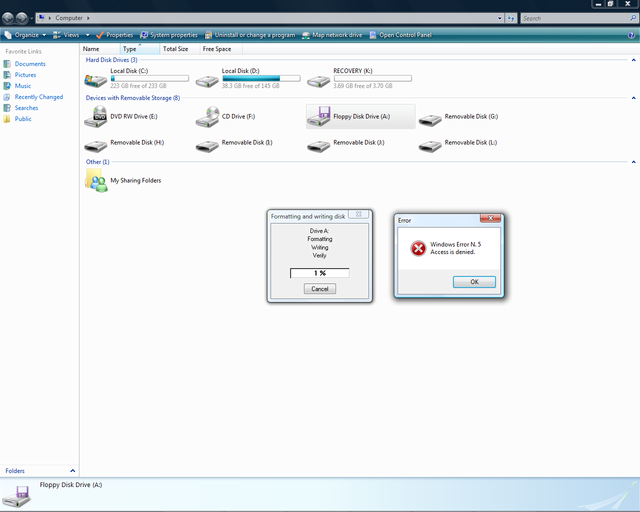Image resolution: width=640 pixels, height=512 pixels.
Task: Click the formatting progress bar at 1%
Action: pos(320,273)
